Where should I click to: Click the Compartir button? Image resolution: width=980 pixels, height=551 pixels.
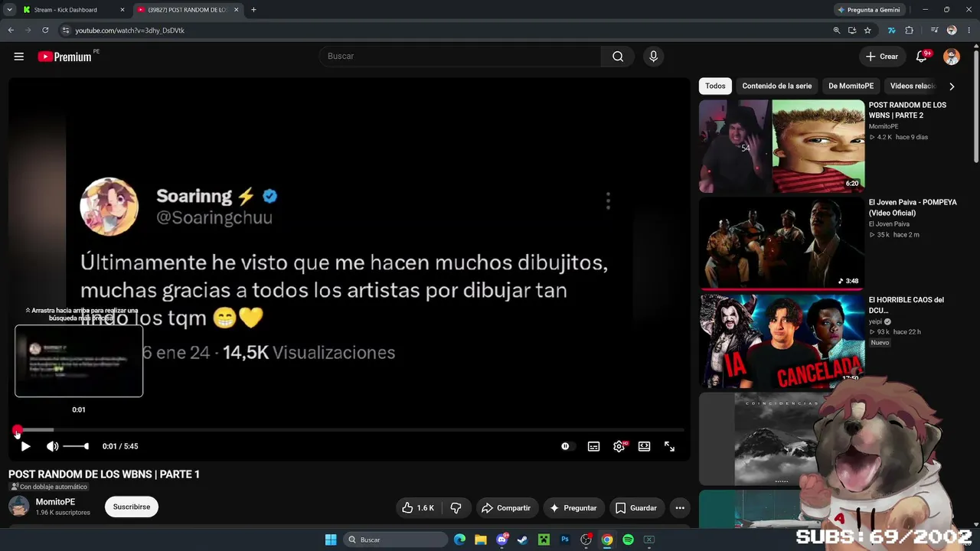coord(505,508)
